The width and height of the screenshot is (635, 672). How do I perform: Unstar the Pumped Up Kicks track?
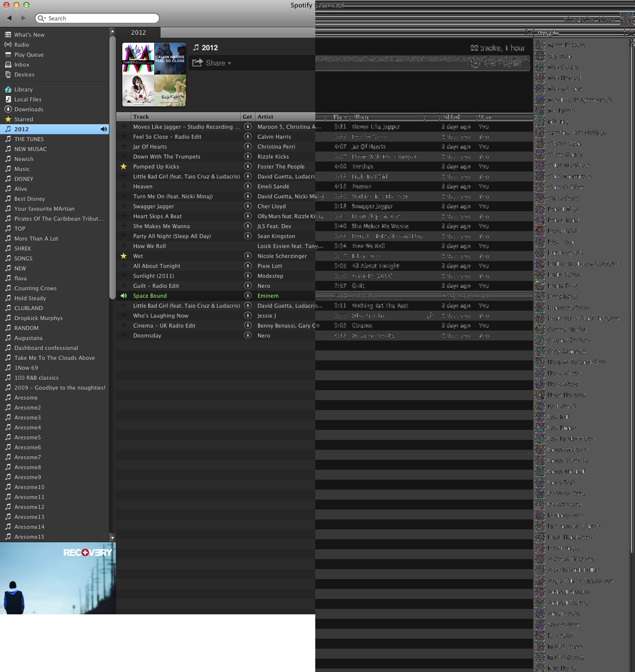tap(124, 167)
